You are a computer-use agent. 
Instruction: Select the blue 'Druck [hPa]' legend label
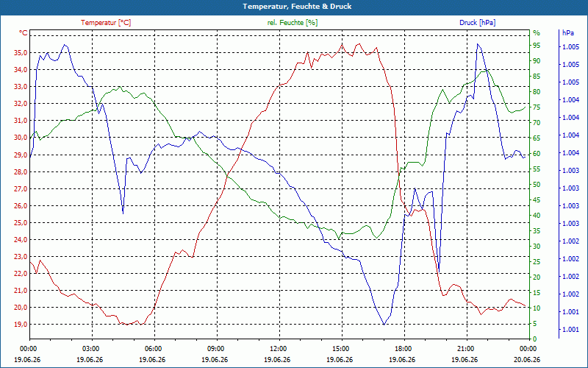coord(477,23)
